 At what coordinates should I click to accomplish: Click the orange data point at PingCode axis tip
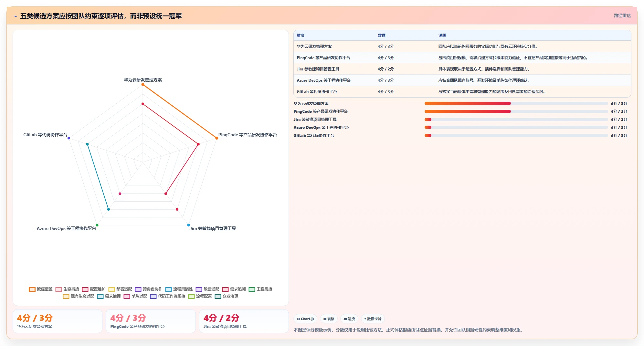click(x=217, y=138)
